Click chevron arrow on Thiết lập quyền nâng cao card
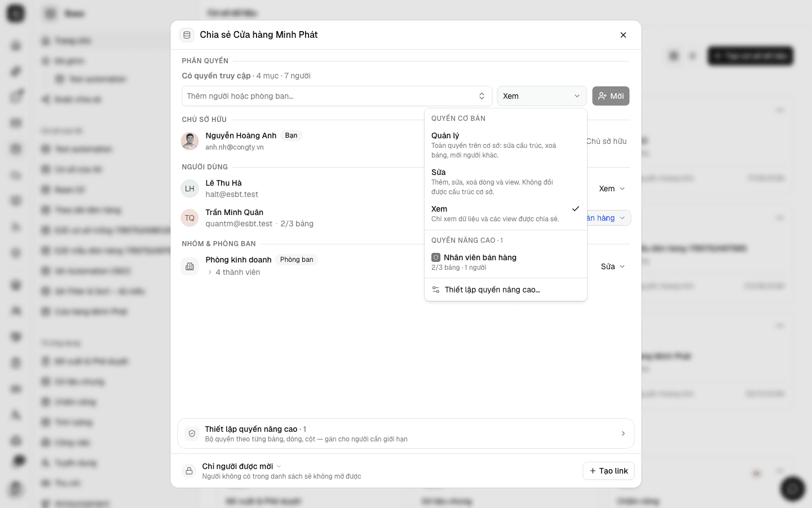This screenshot has width=812, height=508. coord(623,433)
